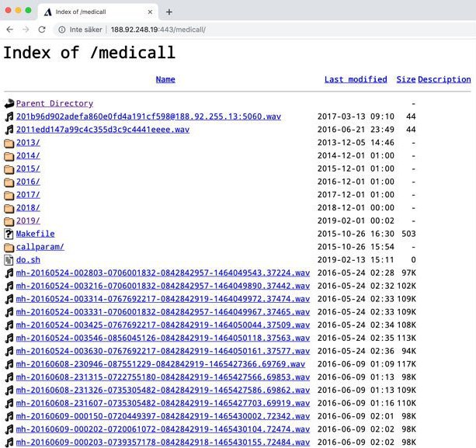Image resolution: width=476 pixels, height=448 pixels.
Task: Click the browser forward arrow
Action: tap(26, 30)
